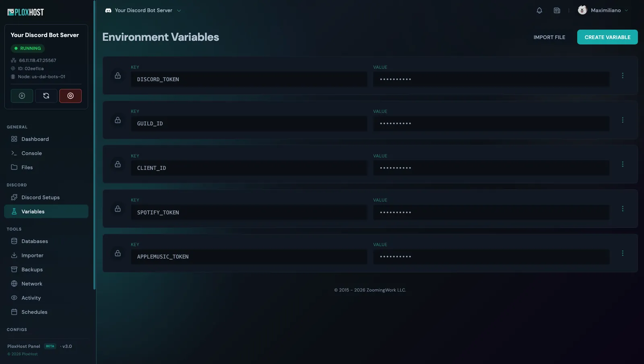This screenshot has width=644, height=364.
Task: Select the Variables sidebar item
Action: (46, 212)
